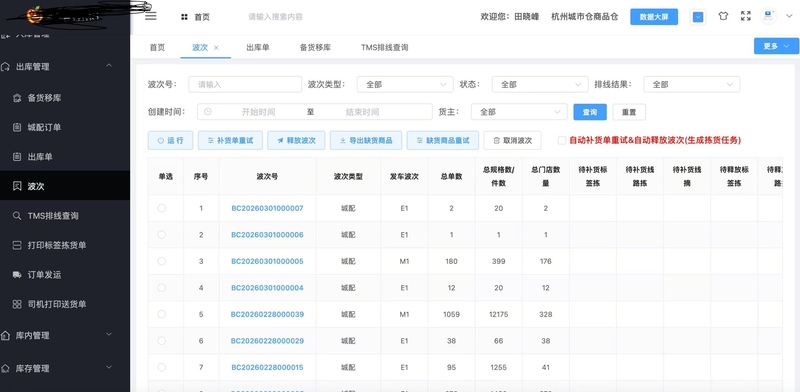
Task: Open the user menu arrow beside the avatar
Action: 789,16
